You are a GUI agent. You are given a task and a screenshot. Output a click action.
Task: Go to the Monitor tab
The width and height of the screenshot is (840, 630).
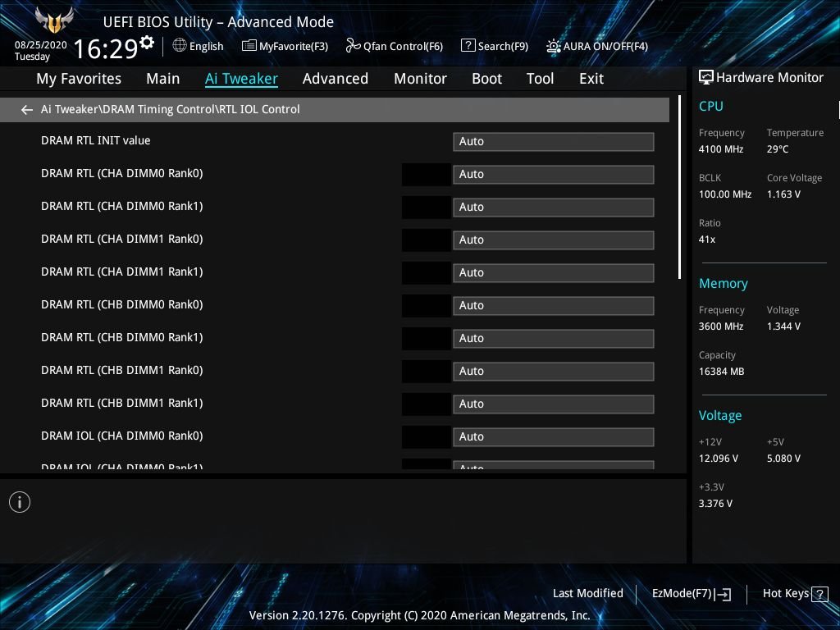click(420, 79)
